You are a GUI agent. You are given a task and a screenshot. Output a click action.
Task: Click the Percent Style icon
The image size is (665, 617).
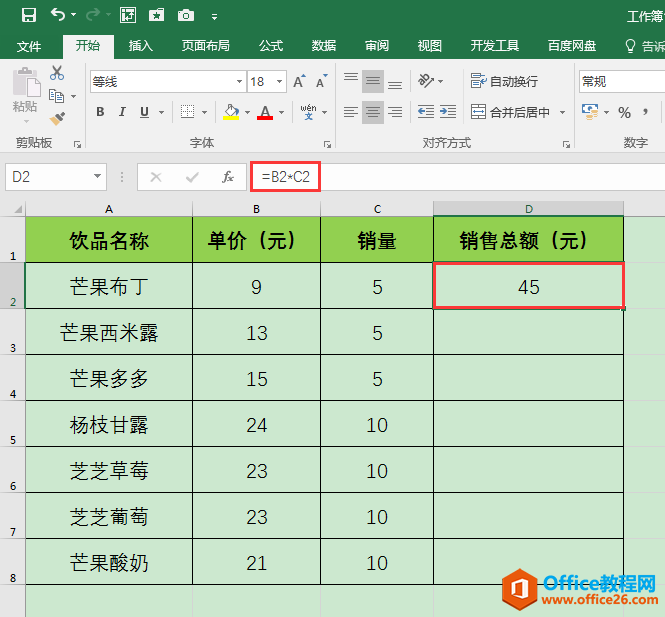(624, 112)
